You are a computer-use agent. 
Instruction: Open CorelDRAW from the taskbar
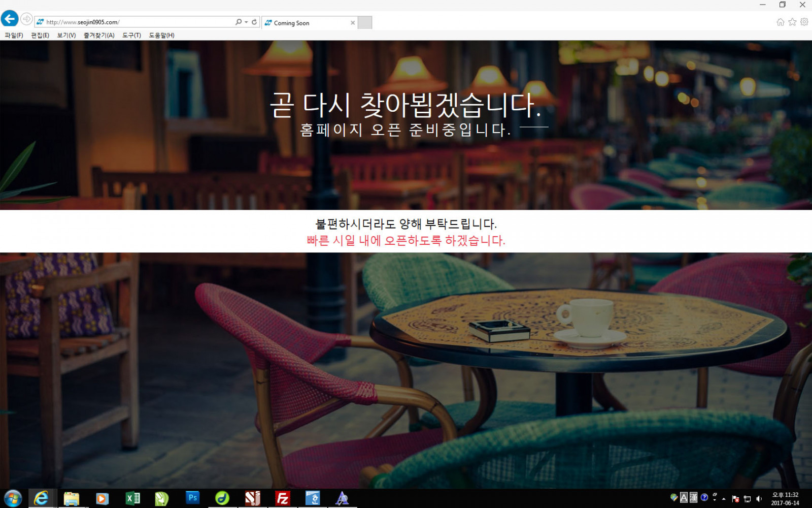pyautogui.click(x=162, y=498)
